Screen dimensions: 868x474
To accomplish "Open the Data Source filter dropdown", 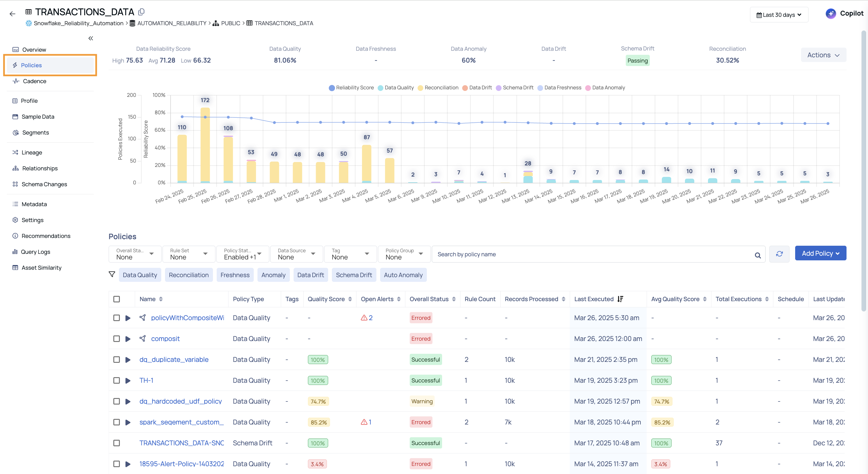I will [296, 254].
